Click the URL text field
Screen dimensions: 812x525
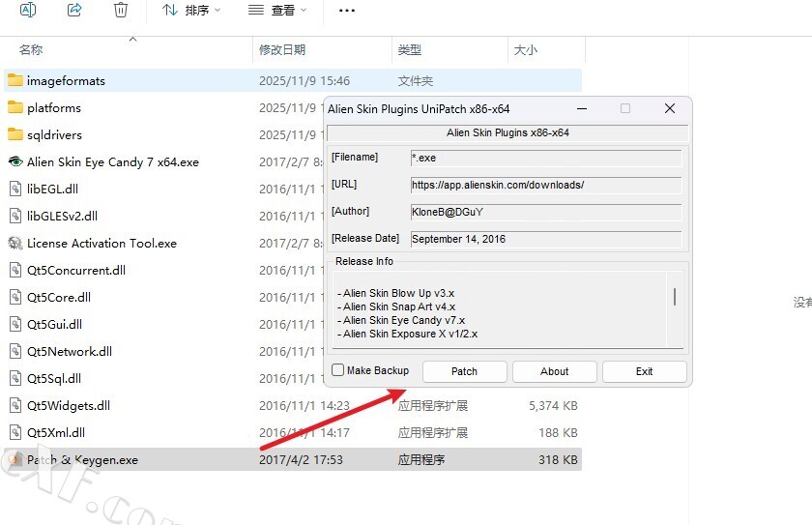click(545, 185)
